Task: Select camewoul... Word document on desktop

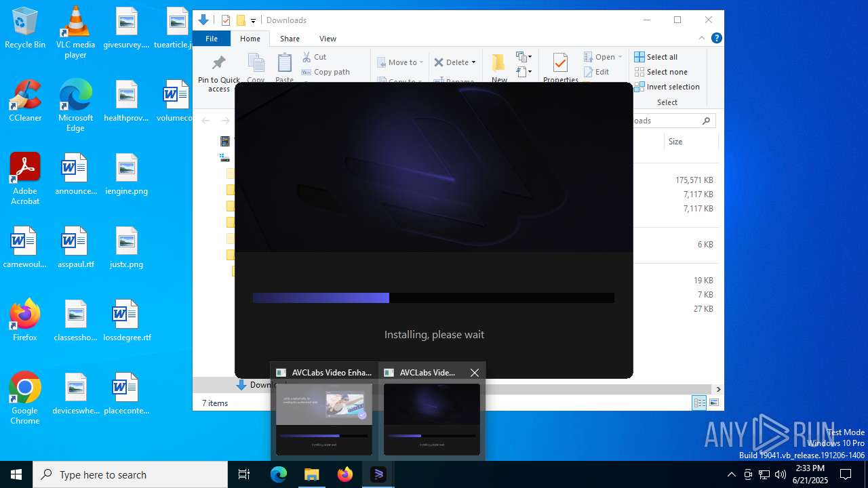Action: (25, 248)
